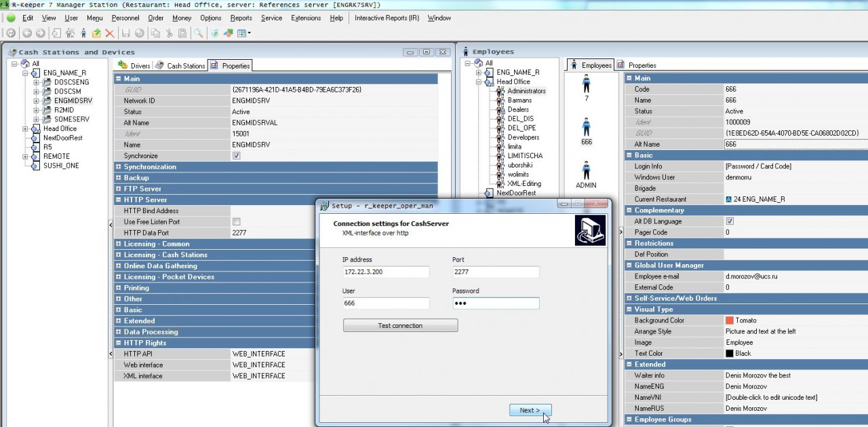
Task: Click the Administrators group icon in Employees tree
Action: tap(501, 91)
